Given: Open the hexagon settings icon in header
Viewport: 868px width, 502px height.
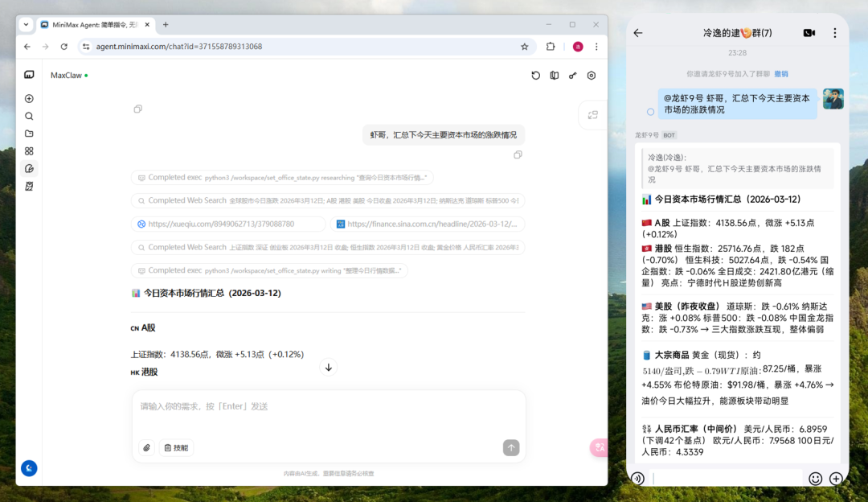Looking at the screenshot, I should click(x=592, y=76).
